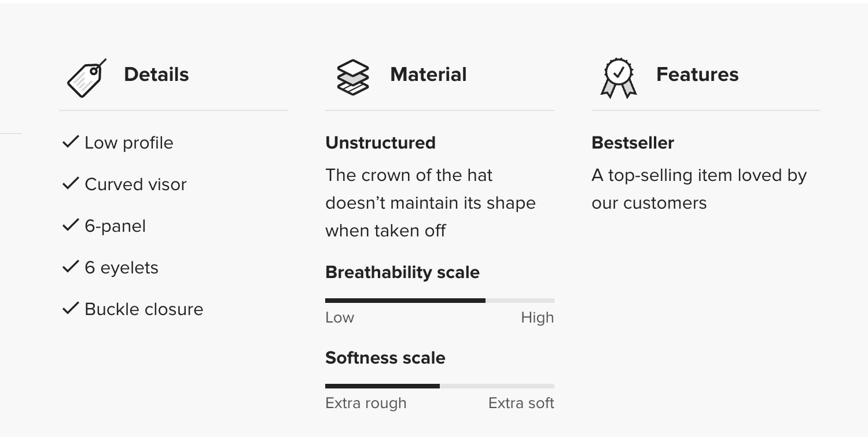Click the price tag Details icon
The image size is (868, 437).
(86, 78)
